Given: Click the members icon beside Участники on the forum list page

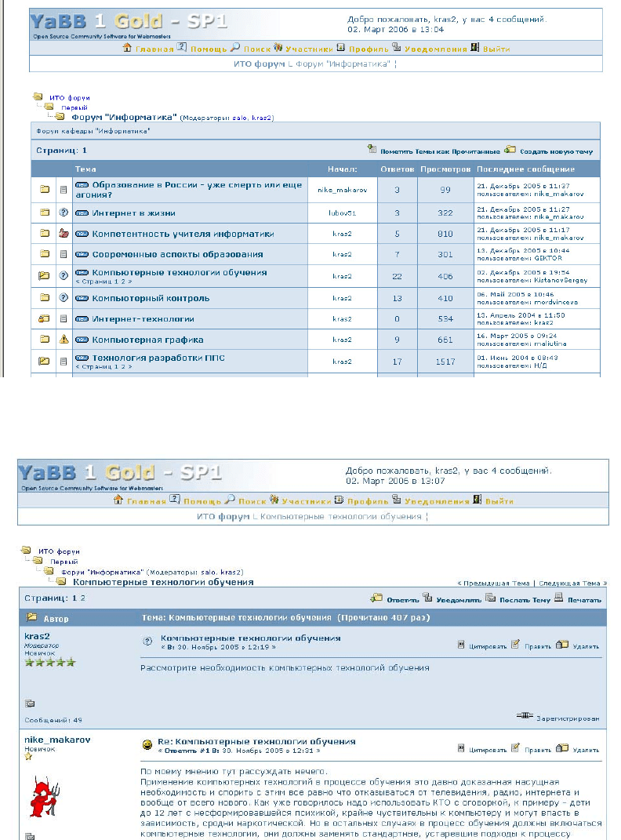Looking at the screenshot, I should tap(278, 47).
